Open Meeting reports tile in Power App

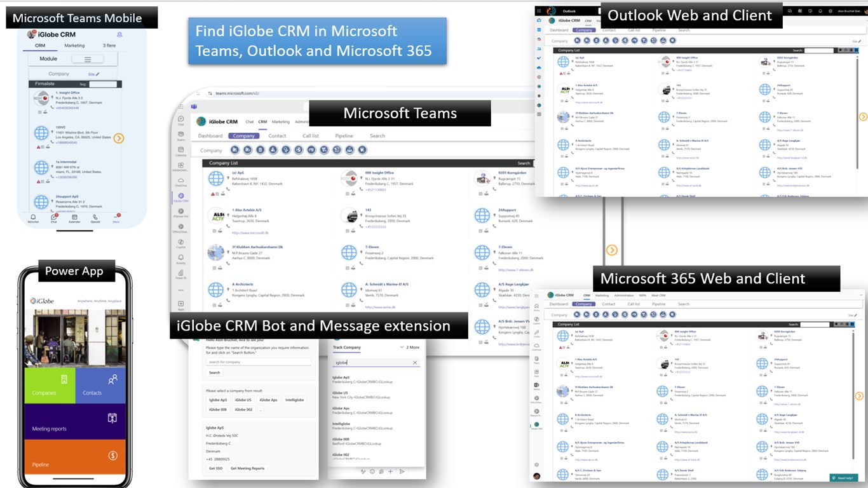pyautogui.click(x=75, y=421)
